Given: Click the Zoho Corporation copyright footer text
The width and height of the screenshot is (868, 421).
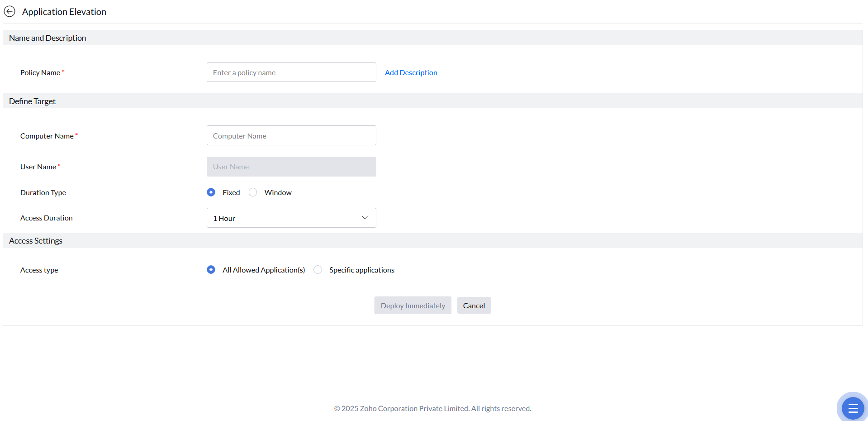Looking at the screenshot, I should click(x=432, y=408).
